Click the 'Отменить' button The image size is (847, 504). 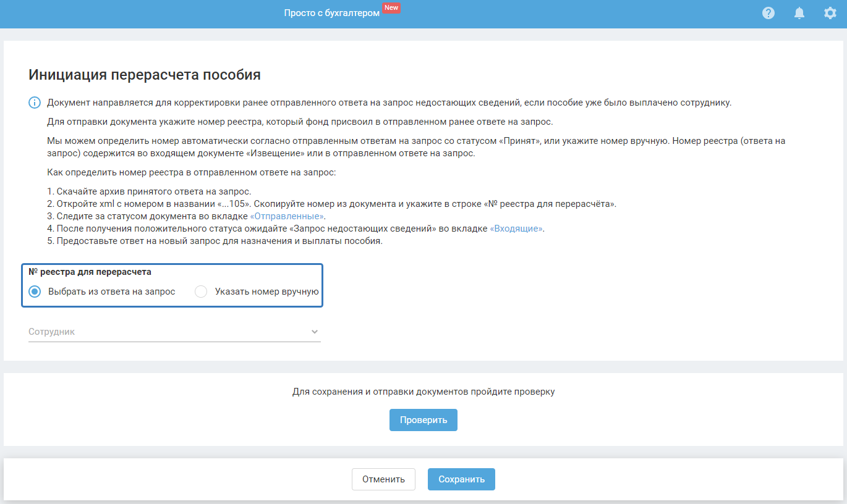383,479
